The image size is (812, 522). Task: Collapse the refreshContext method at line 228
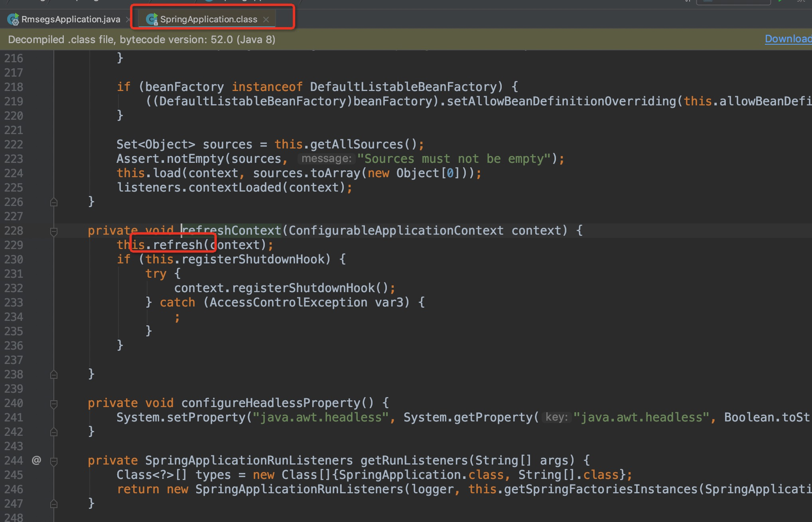[54, 231]
